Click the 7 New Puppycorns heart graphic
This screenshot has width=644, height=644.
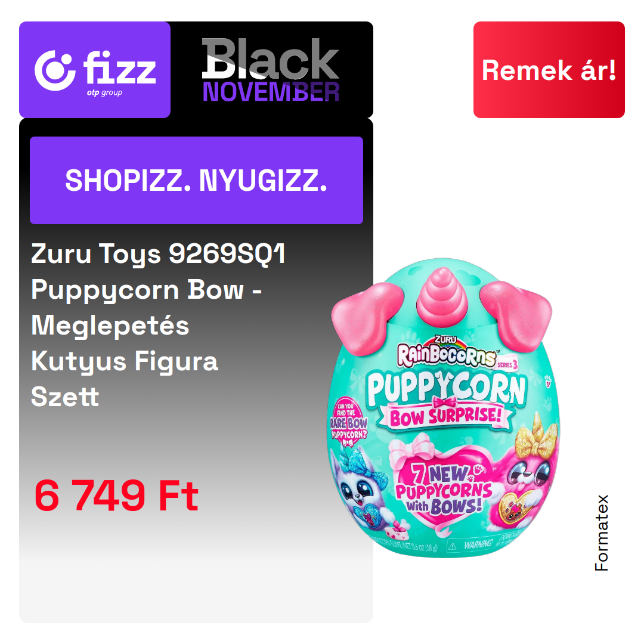[445, 490]
